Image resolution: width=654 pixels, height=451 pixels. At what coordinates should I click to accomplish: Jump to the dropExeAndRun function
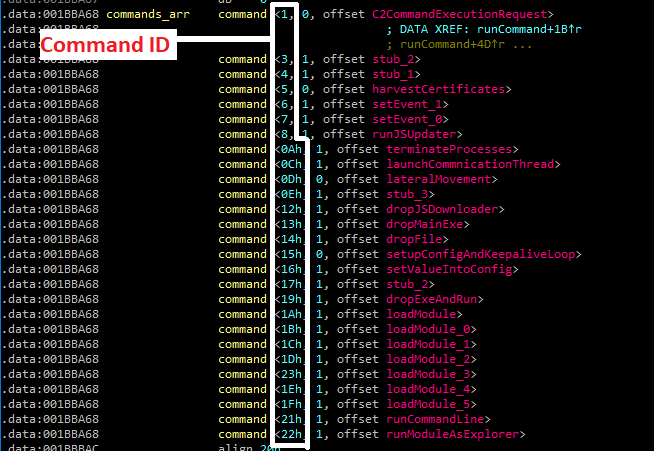pyautogui.click(x=432, y=300)
